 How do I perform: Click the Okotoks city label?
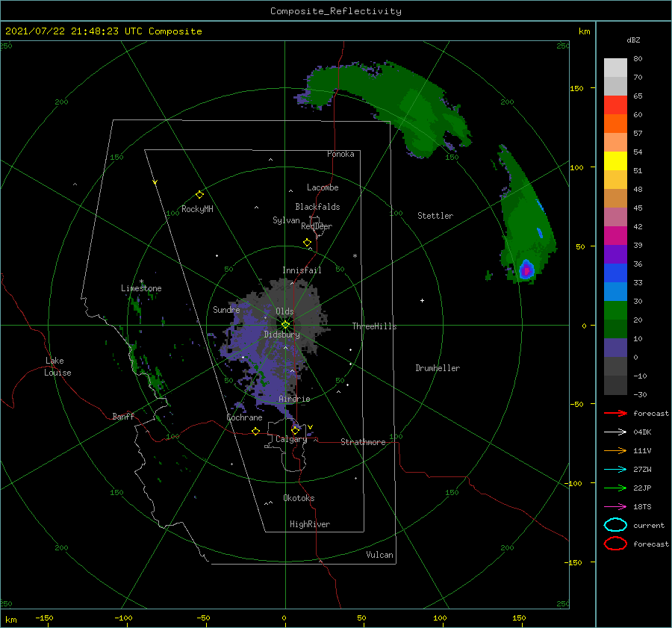click(299, 498)
